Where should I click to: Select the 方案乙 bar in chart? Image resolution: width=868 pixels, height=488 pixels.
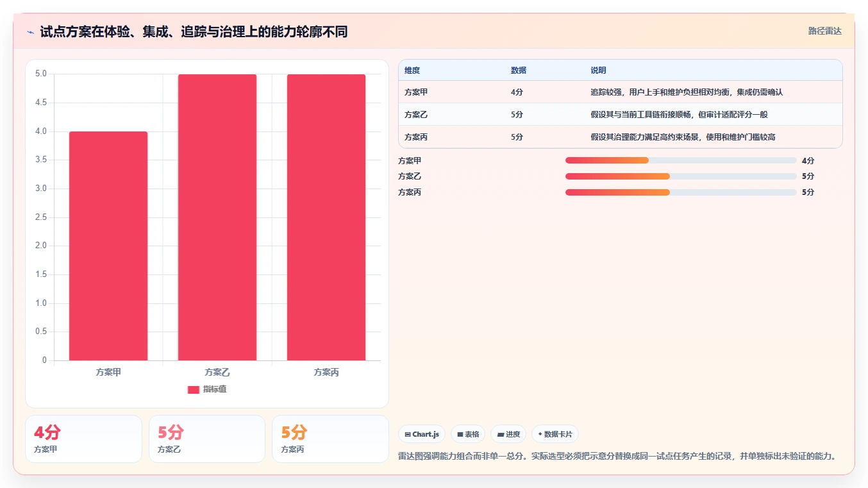pos(217,217)
